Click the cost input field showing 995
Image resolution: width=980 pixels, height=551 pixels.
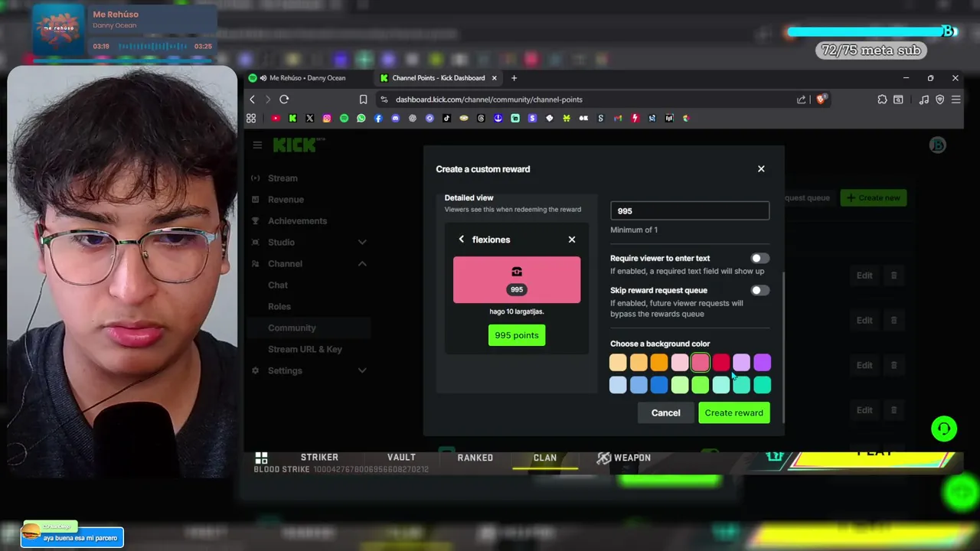click(690, 211)
